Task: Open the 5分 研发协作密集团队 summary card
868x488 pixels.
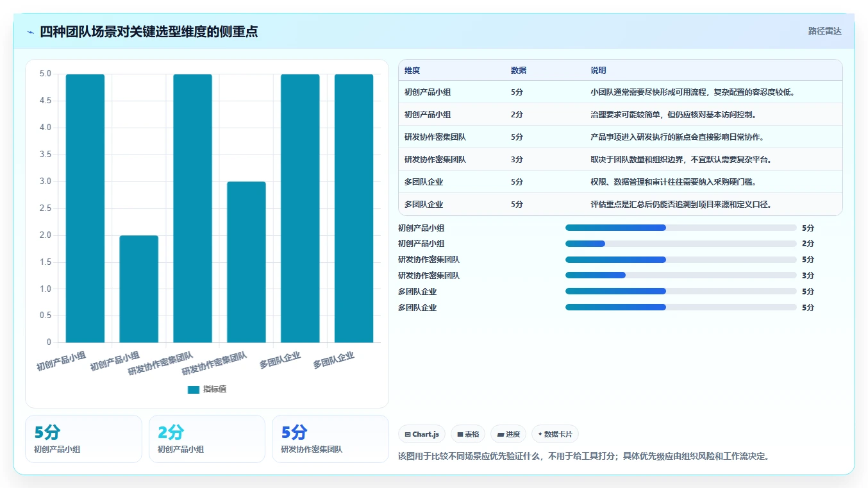Action: [x=330, y=439]
